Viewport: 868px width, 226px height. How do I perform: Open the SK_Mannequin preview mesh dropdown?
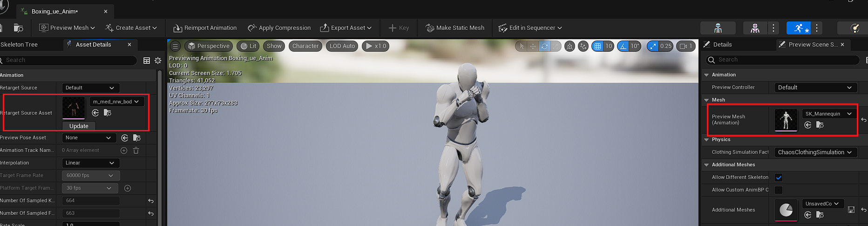829,114
